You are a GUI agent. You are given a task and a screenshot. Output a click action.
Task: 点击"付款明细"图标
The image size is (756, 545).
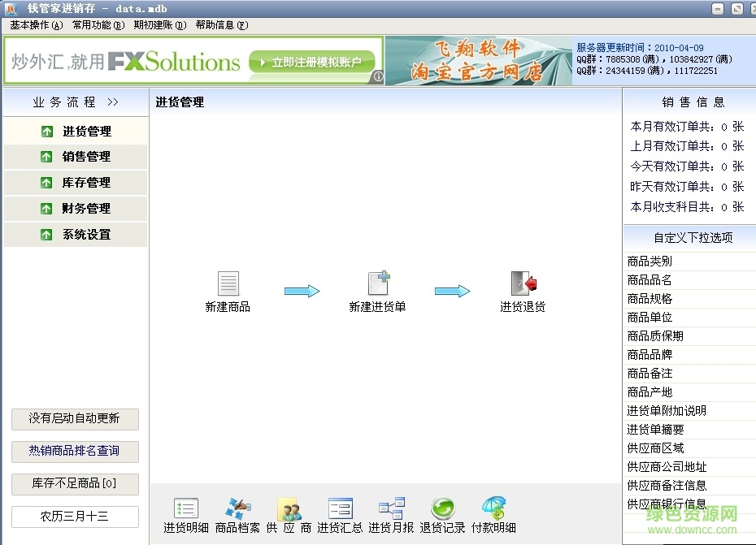pos(495,510)
